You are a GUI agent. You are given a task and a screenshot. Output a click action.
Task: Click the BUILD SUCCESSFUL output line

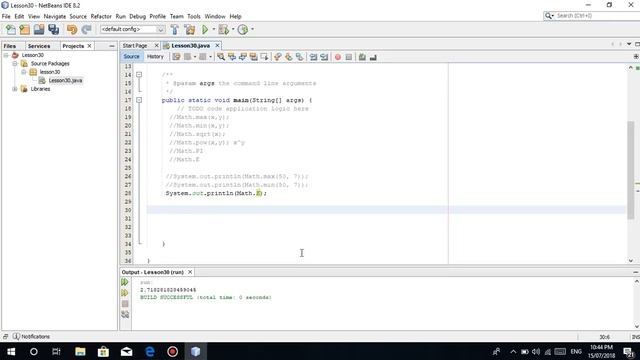pos(206,298)
